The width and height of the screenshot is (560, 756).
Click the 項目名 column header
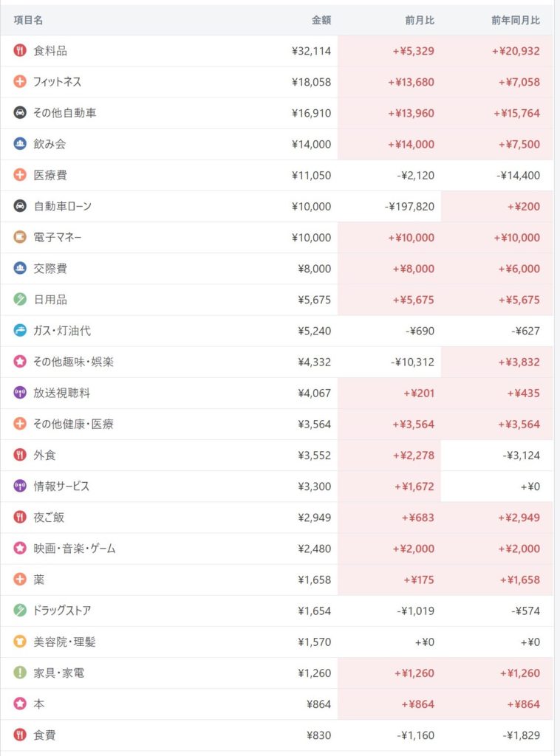29,21
